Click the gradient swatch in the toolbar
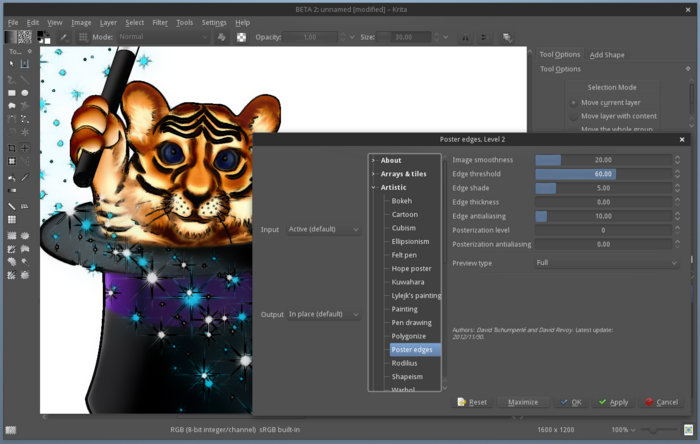This screenshot has height=444, width=700. (x=11, y=37)
